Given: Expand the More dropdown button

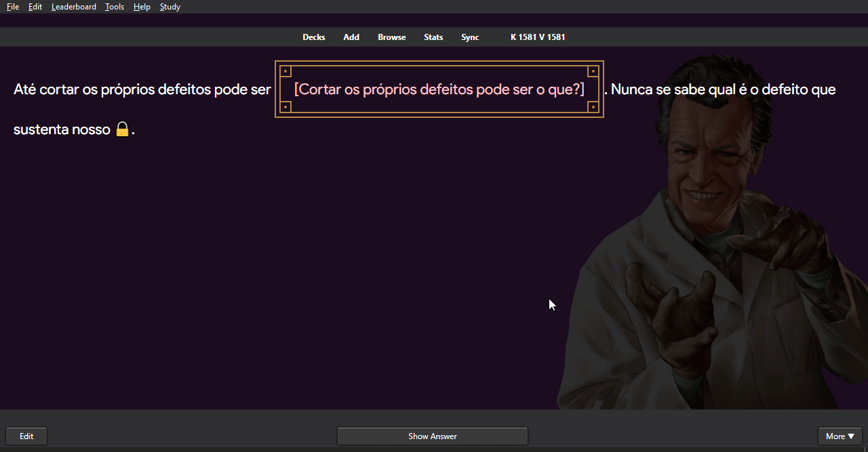Looking at the screenshot, I should tap(840, 436).
